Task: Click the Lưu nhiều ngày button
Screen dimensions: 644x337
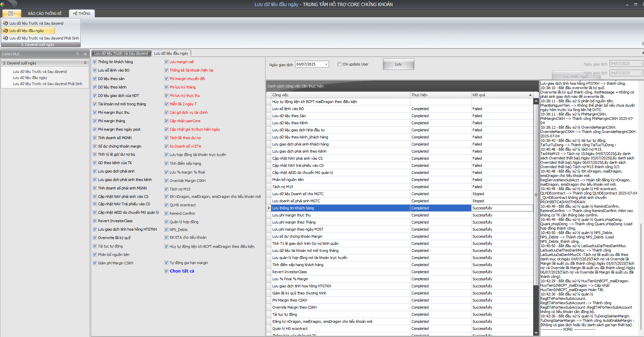Action: 576,77
